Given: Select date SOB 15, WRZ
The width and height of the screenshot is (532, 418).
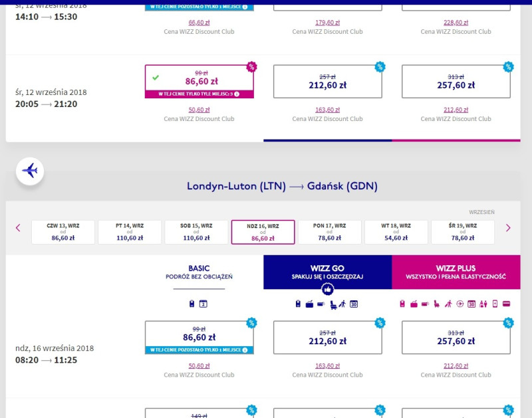Looking at the screenshot, I should click(196, 232).
